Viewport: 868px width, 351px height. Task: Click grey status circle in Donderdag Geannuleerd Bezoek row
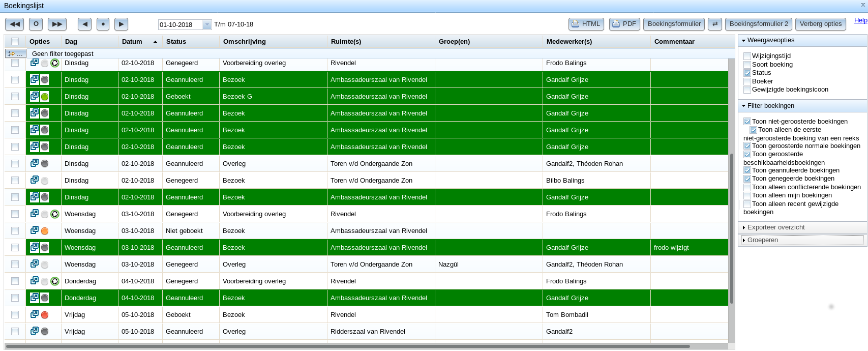[45, 298]
